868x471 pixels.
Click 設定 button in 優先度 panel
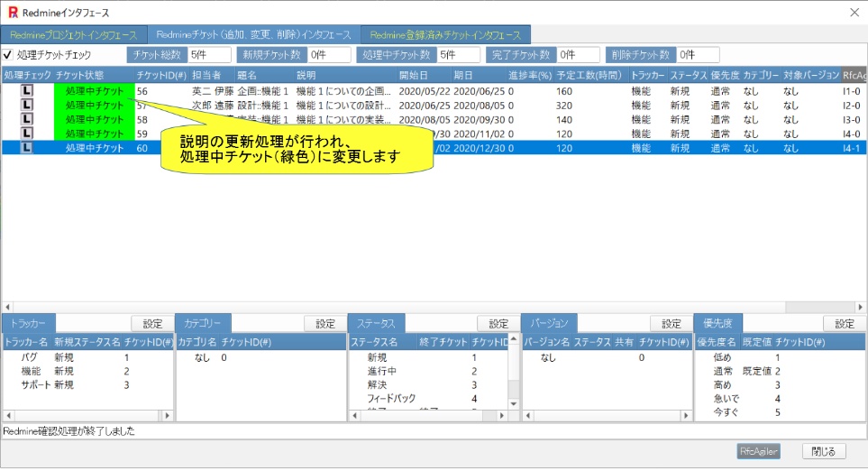coord(845,324)
